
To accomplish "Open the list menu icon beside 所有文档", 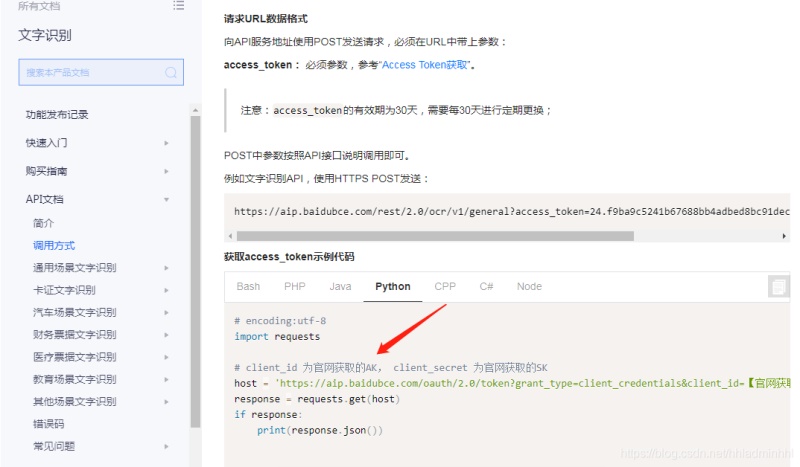I will point(179,6).
